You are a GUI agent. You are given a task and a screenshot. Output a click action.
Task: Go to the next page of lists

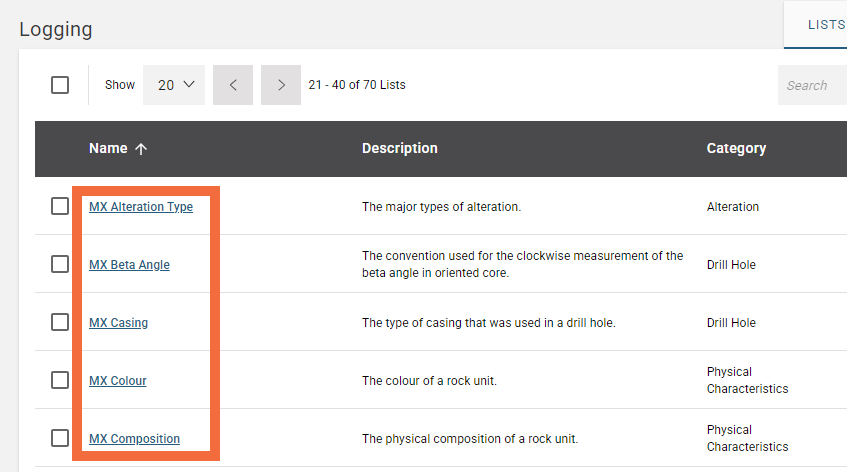[x=281, y=85]
